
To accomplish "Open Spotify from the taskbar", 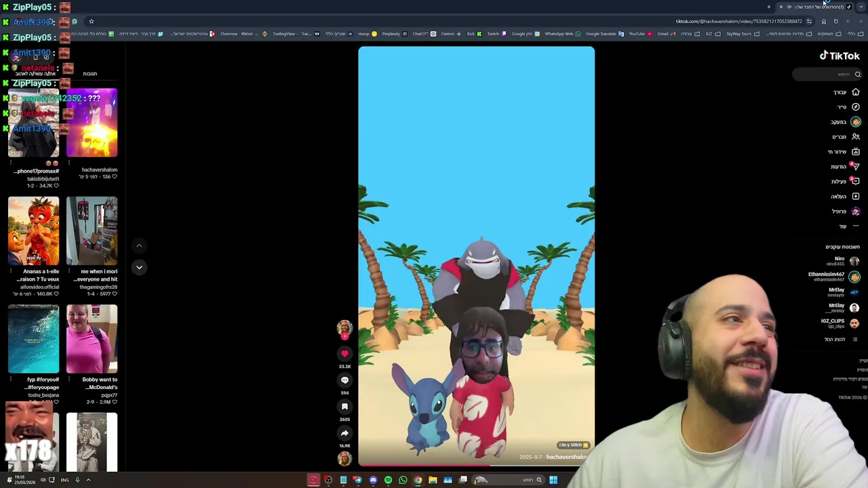I will 388,480.
